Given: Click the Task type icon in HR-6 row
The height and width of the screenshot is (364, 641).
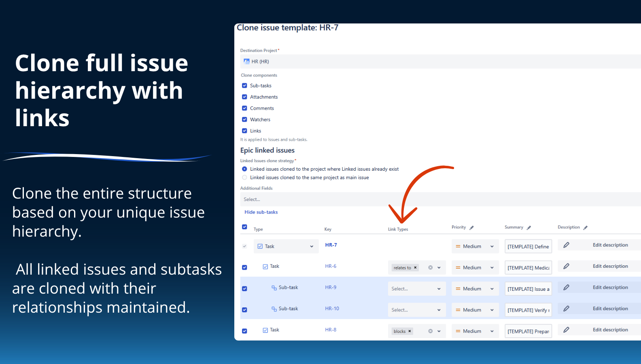Looking at the screenshot, I should click(265, 267).
